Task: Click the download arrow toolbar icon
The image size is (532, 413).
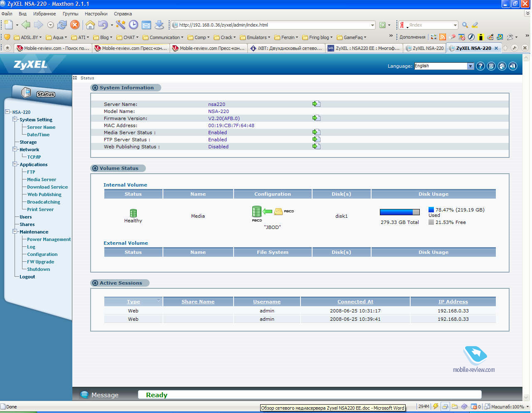Action: pyautogui.click(x=159, y=25)
